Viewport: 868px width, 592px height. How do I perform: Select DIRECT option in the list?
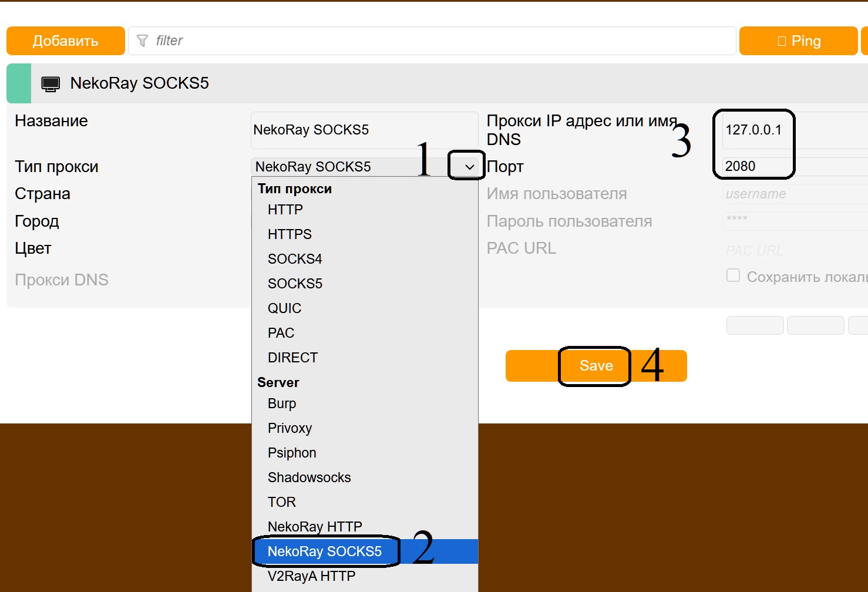click(292, 358)
